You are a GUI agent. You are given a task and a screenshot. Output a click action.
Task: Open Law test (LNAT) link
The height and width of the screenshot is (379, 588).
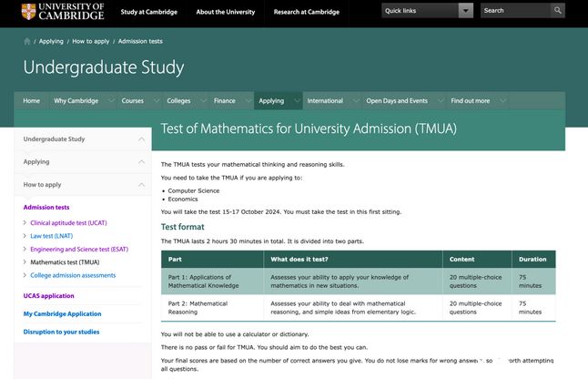tap(51, 236)
